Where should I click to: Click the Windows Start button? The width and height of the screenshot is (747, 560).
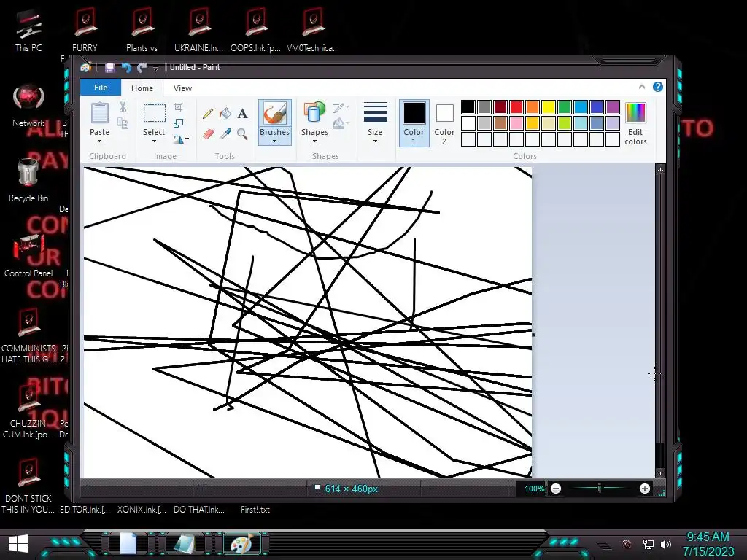pos(18,544)
